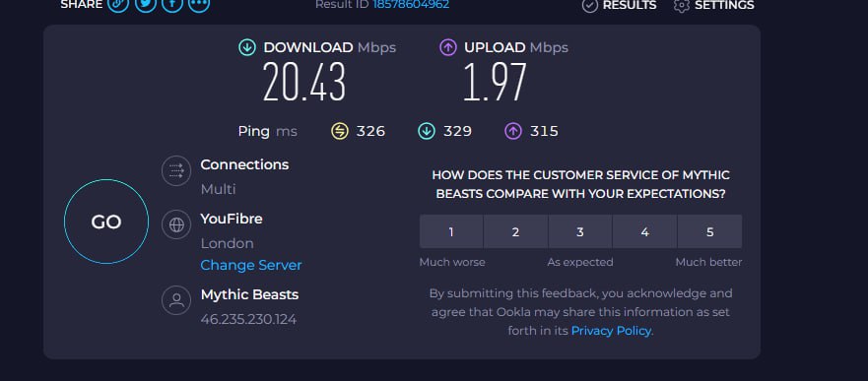Open more share options ellipsis icon
This screenshot has height=381, width=868.
199,4
